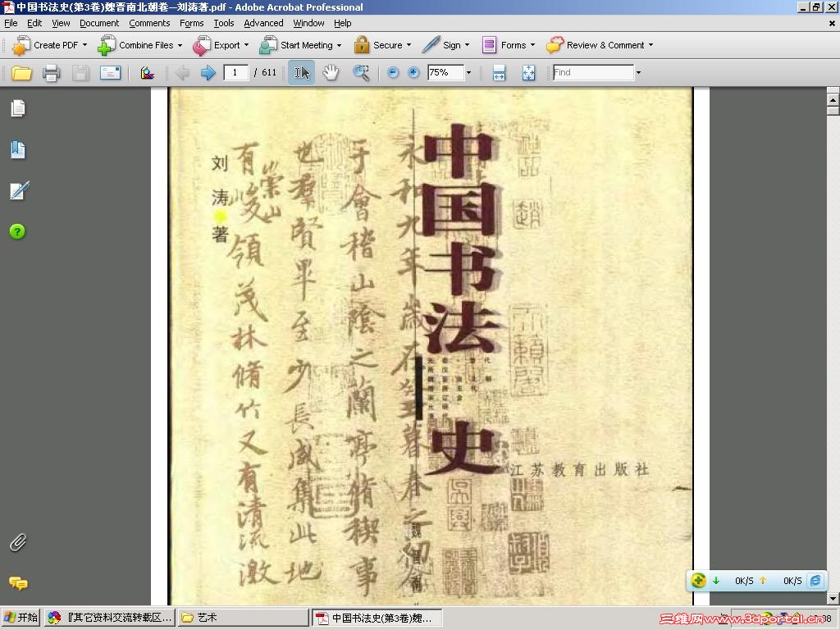
Task: Click the 75% zoom value field
Action: (x=445, y=72)
